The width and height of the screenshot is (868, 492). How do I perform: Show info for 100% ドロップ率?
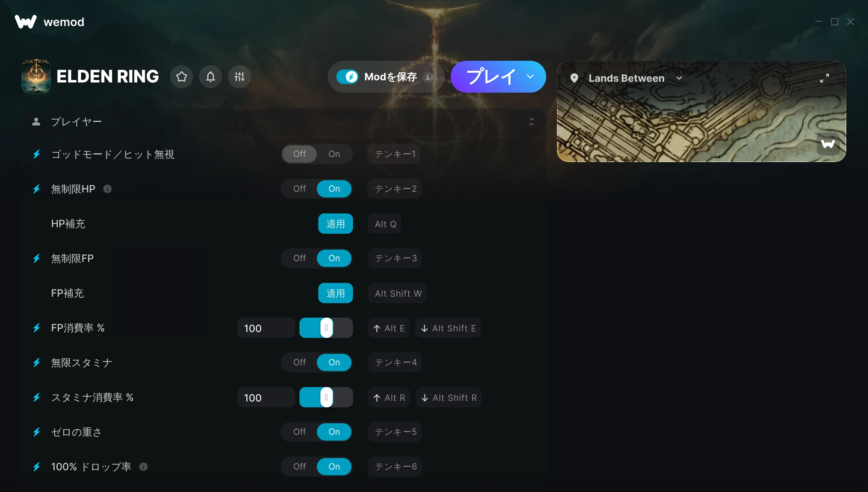[x=144, y=467]
